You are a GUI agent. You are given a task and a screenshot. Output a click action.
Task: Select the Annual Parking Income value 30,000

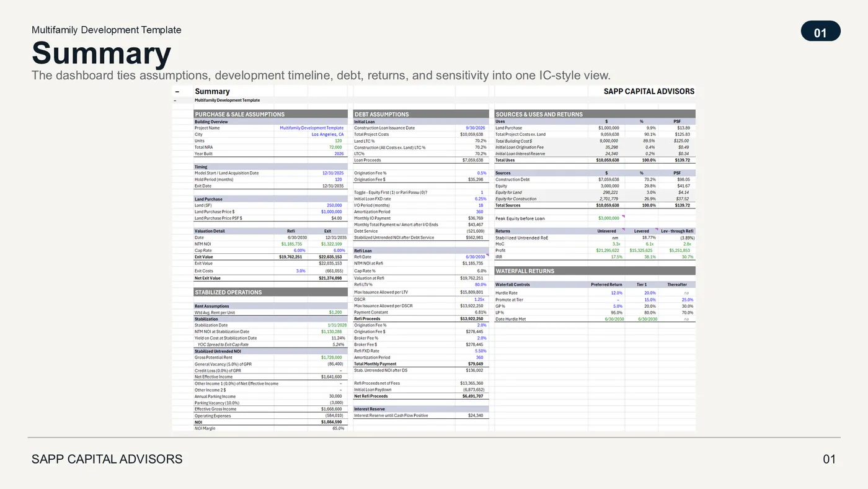tap(335, 397)
